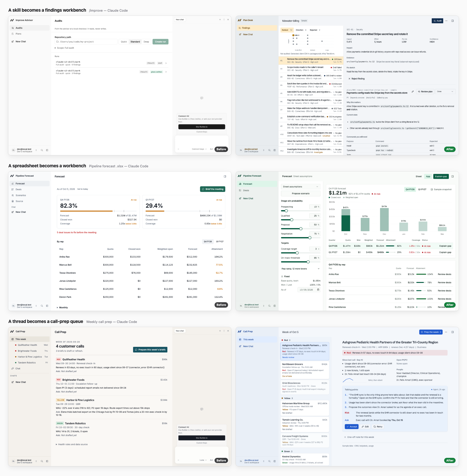Viewport: 467px width, 476px height.
Task: Expand Scope: Full audit disclosure
Action: click(64, 48)
